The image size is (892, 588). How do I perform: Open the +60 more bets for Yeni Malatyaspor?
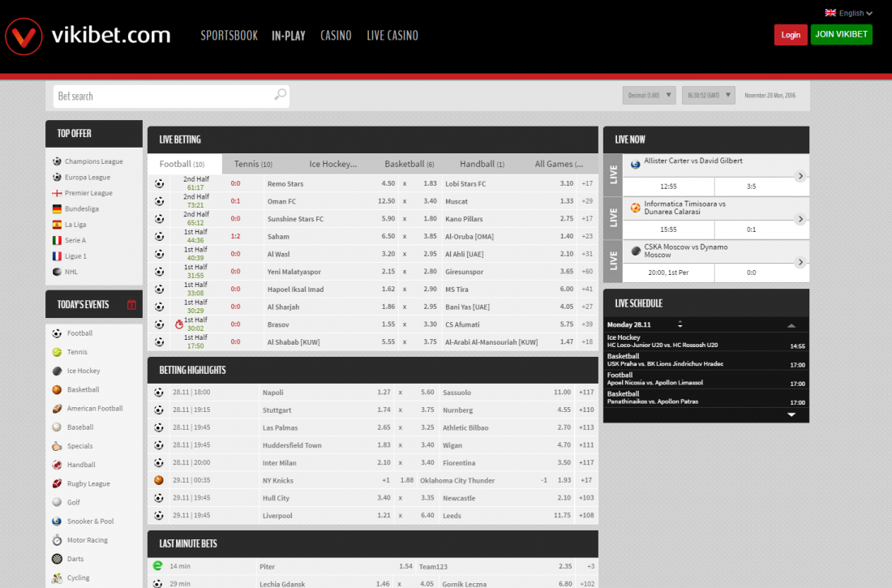[587, 272]
